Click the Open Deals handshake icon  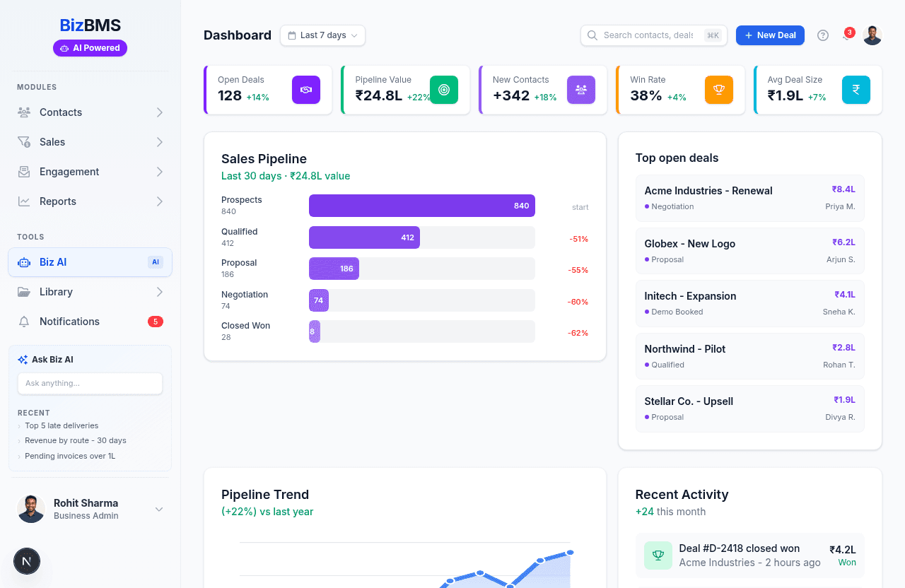click(x=306, y=90)
